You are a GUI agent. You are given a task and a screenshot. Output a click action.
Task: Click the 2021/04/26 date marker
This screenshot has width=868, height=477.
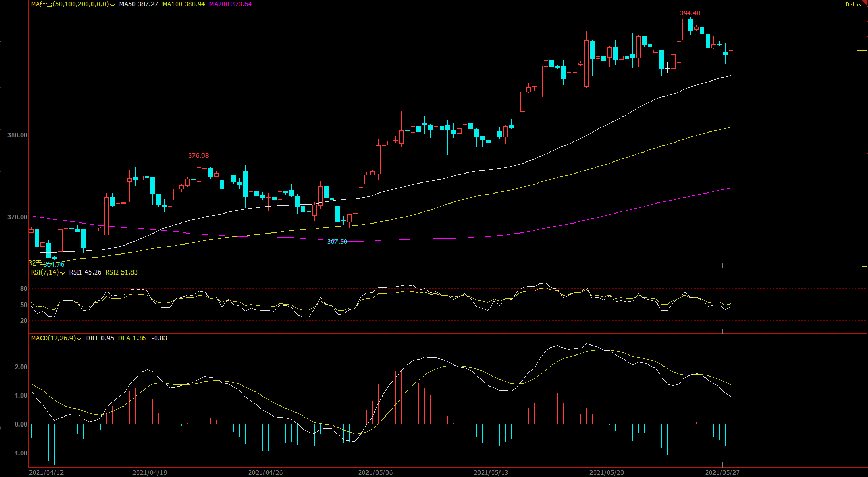point(265,473)
